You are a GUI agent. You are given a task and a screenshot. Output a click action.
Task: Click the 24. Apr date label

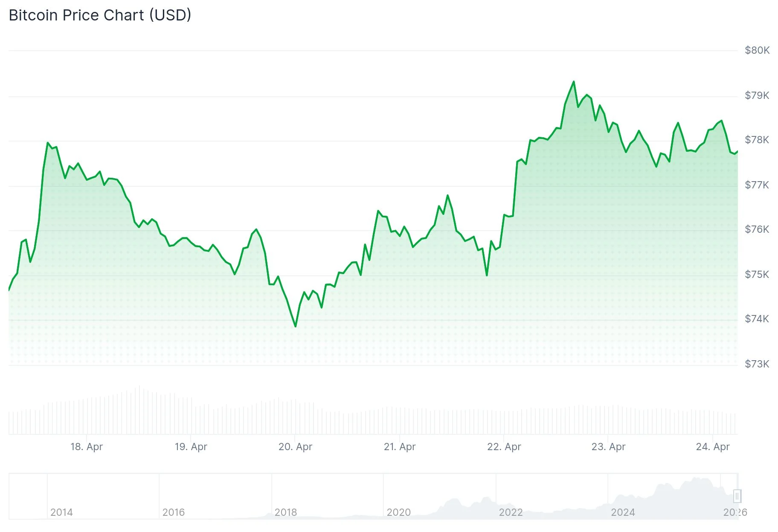713,447
